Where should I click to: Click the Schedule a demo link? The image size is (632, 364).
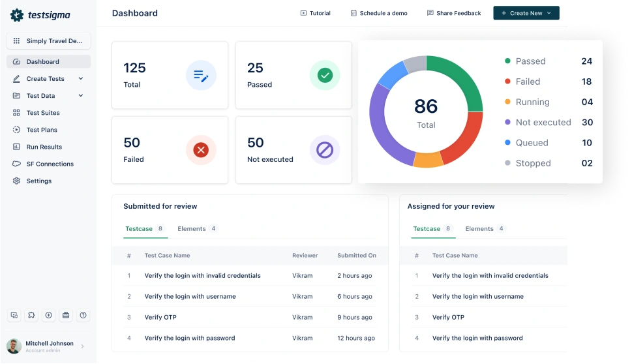[379, 13]
